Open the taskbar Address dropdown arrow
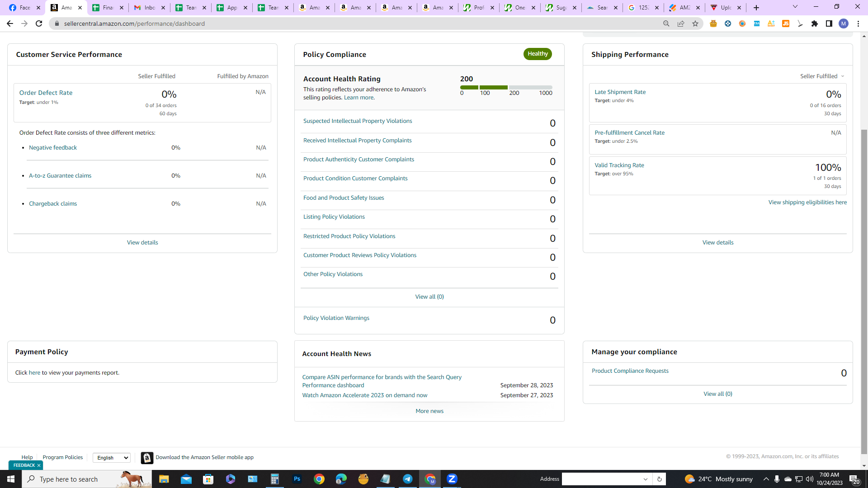The height and width of the screenshot is (488, 868). tap(646, 479)
